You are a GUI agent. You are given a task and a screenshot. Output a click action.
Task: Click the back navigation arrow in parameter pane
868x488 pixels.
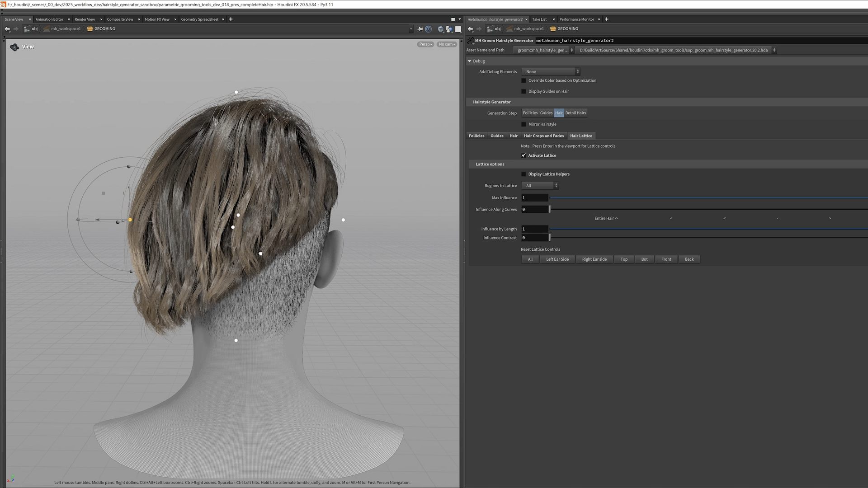(470, 29)
